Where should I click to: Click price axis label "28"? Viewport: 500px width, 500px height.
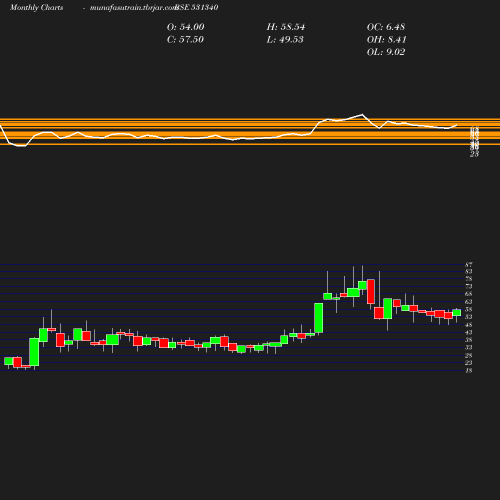(x=469, y=355)
